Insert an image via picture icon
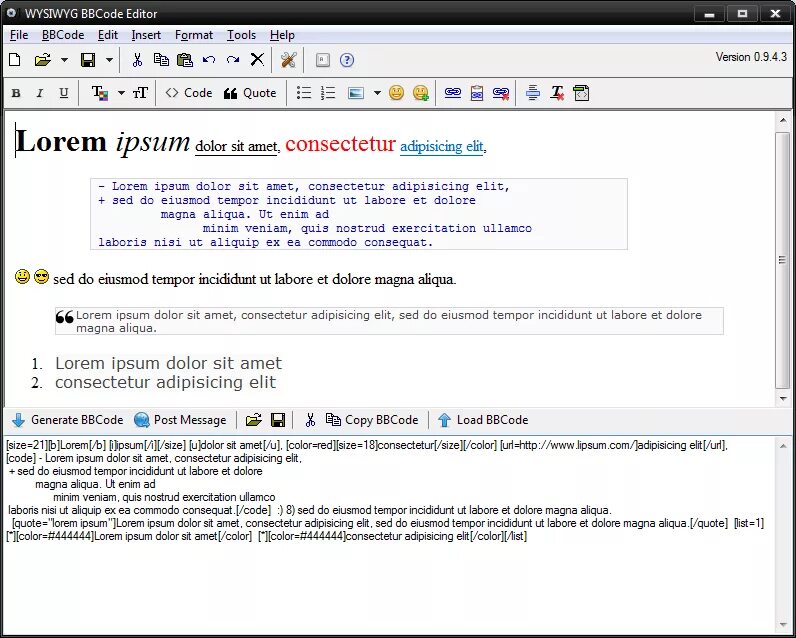Screen dimensions: 796x638 pos(356,93)
